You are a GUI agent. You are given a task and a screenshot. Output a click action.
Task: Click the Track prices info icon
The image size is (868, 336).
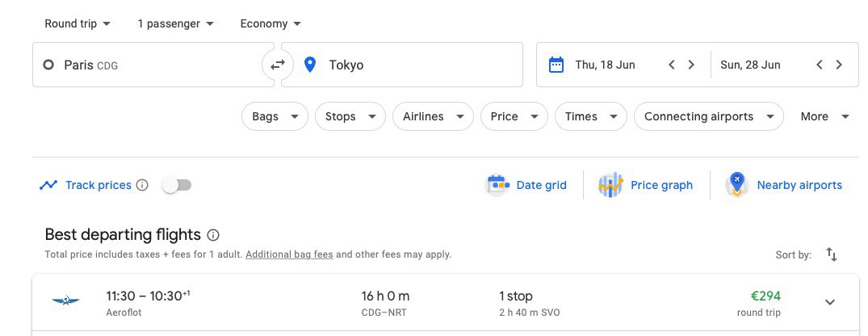click(x=142, y=185)
